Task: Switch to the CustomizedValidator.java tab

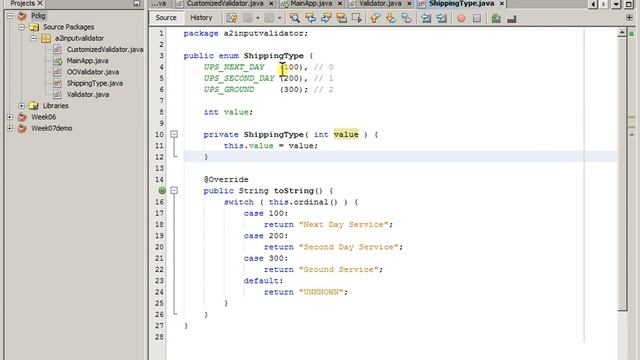Action: (x=225, y=3)
